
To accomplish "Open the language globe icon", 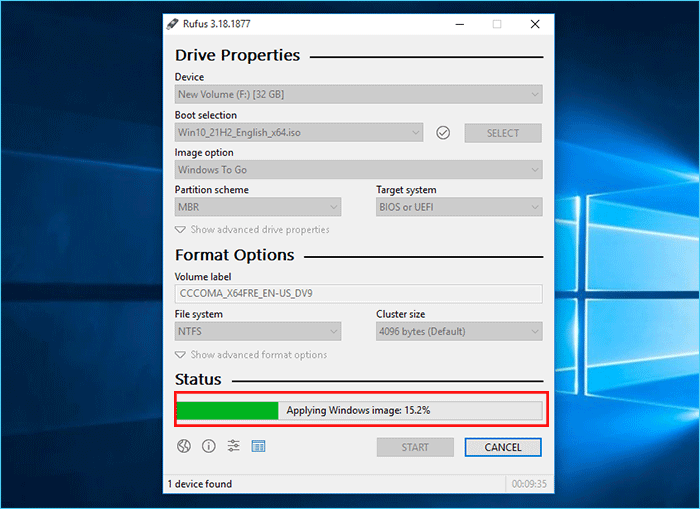I will [184, 446].
